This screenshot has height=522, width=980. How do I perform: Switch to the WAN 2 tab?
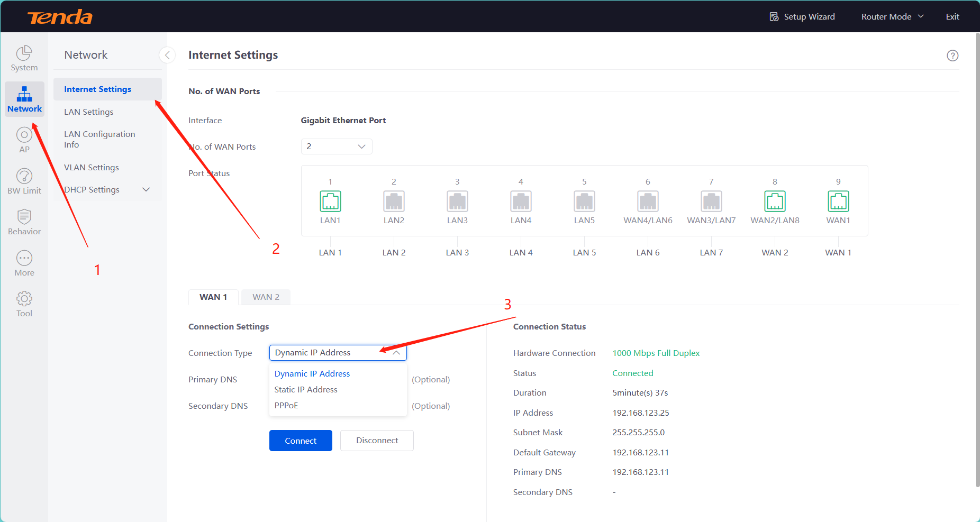[x=266, y=297]
